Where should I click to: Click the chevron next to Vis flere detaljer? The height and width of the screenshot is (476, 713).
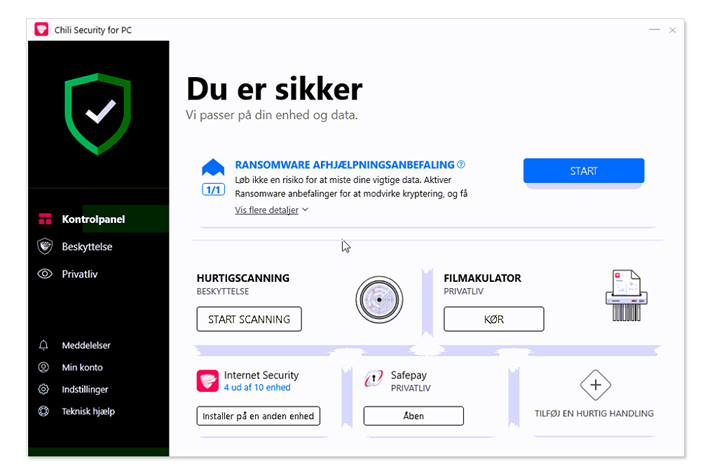pyautogui.click(x=305, y=210)
